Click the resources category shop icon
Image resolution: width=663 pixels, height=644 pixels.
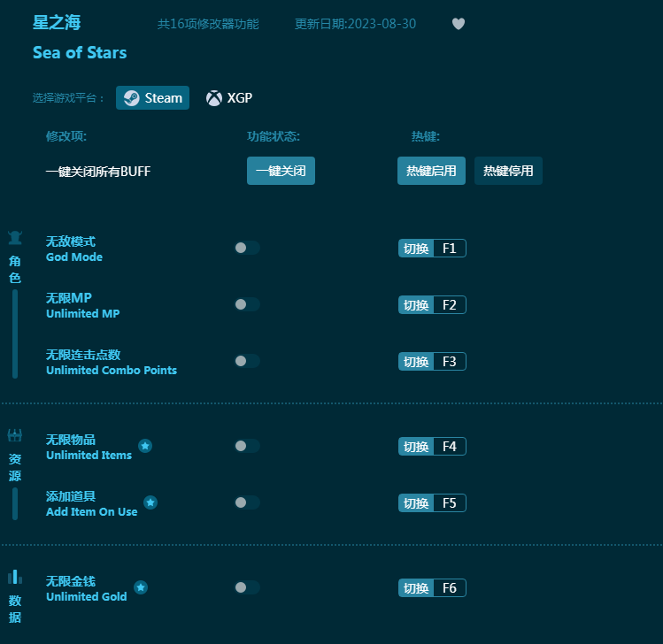(x=15, y=435)
